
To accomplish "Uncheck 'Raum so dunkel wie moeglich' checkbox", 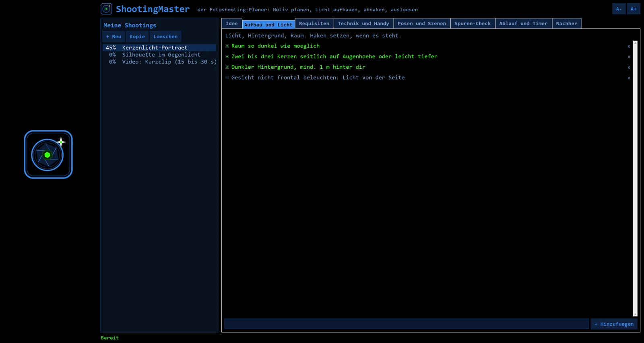I will click(227, 46).
